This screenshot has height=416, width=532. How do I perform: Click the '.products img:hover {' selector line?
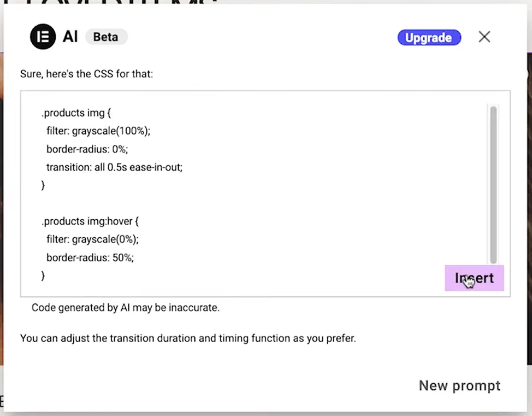(90, 221)
